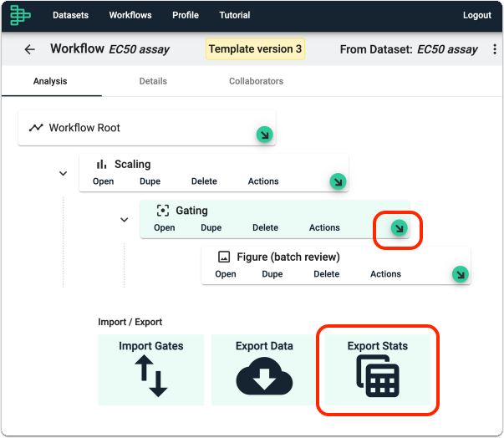Click the Scaling node green arrow button
The height and width of the screenshot is (438, 504).
338,182
